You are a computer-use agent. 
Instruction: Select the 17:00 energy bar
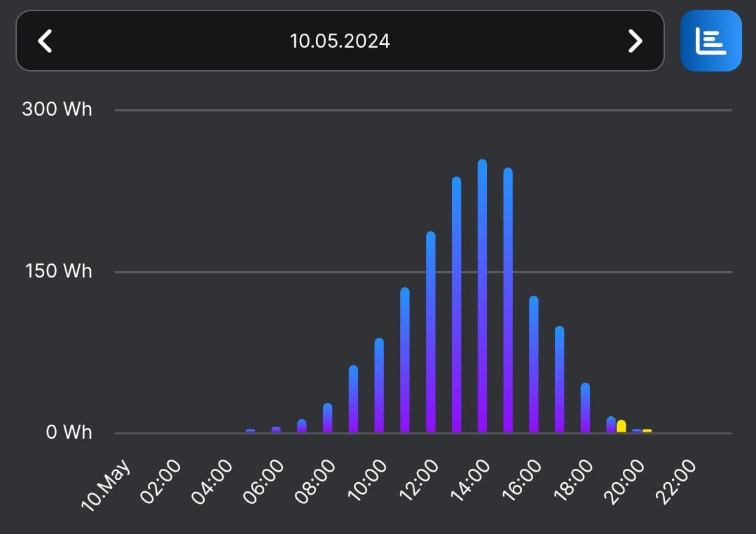[x=559, y=380]
